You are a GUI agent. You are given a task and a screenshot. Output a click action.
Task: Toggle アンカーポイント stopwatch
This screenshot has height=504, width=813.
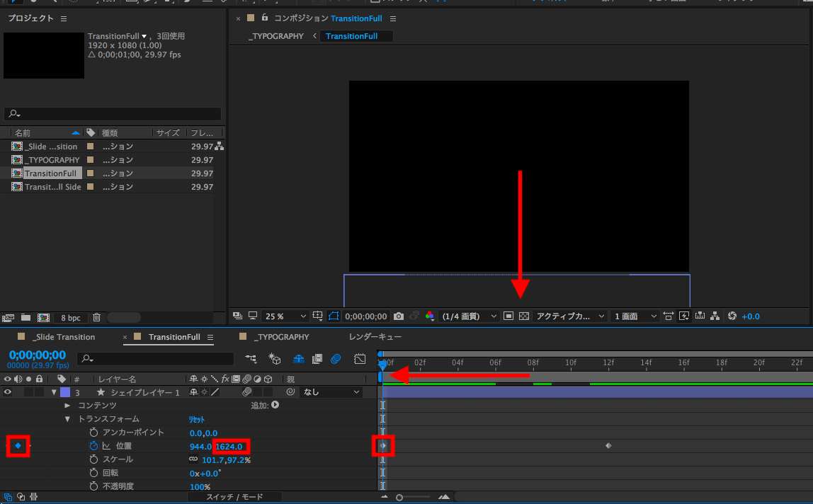point(93,433)
